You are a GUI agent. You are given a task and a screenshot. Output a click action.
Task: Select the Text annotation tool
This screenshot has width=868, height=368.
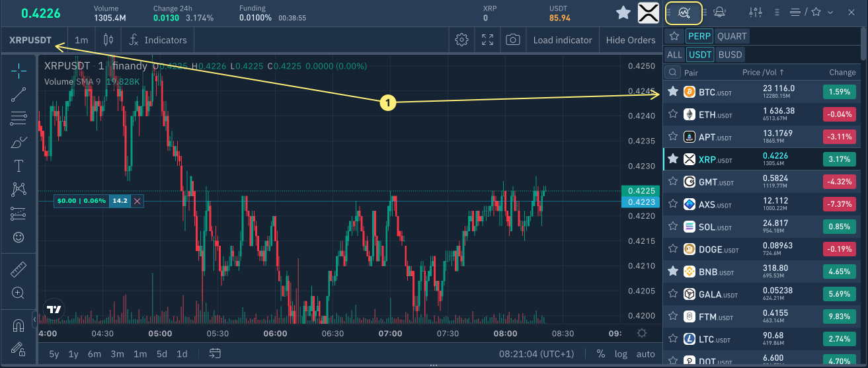coord(19,166)
